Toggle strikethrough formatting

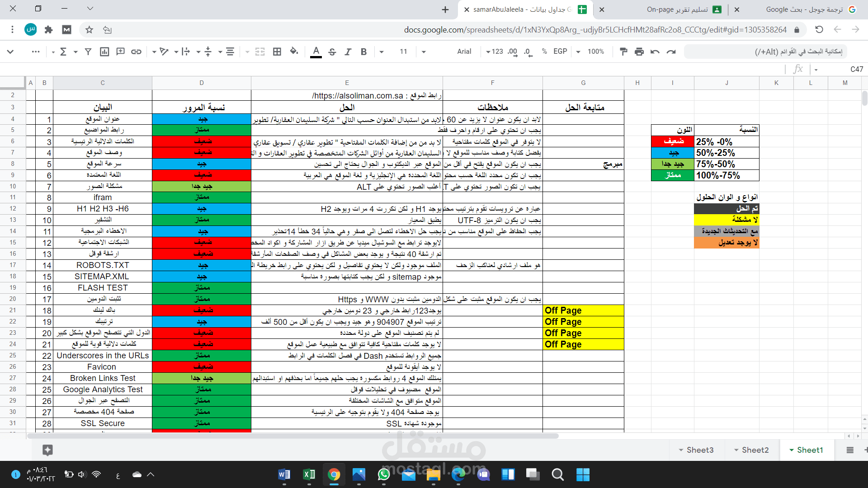[x=332, y=52]
